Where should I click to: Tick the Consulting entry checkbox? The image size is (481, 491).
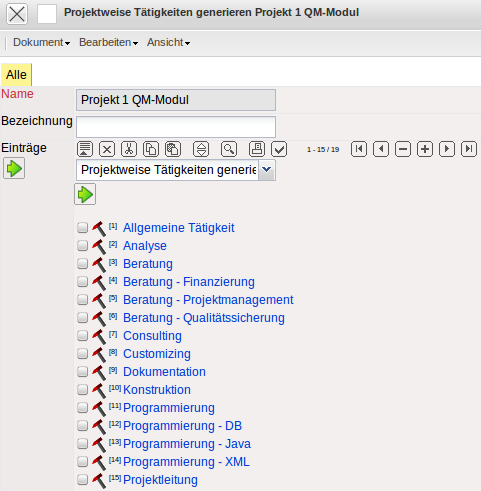pos(82,336)
